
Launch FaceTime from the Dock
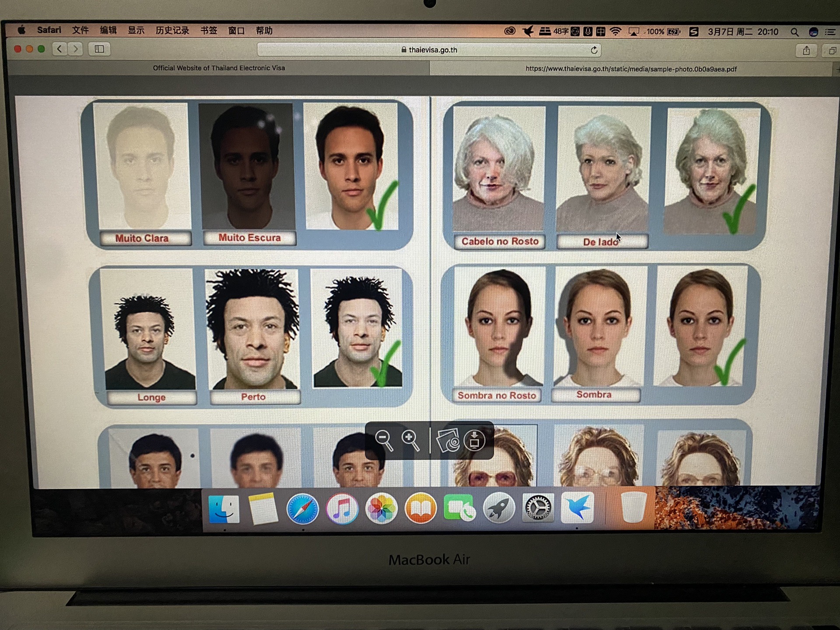pos(459,508)
